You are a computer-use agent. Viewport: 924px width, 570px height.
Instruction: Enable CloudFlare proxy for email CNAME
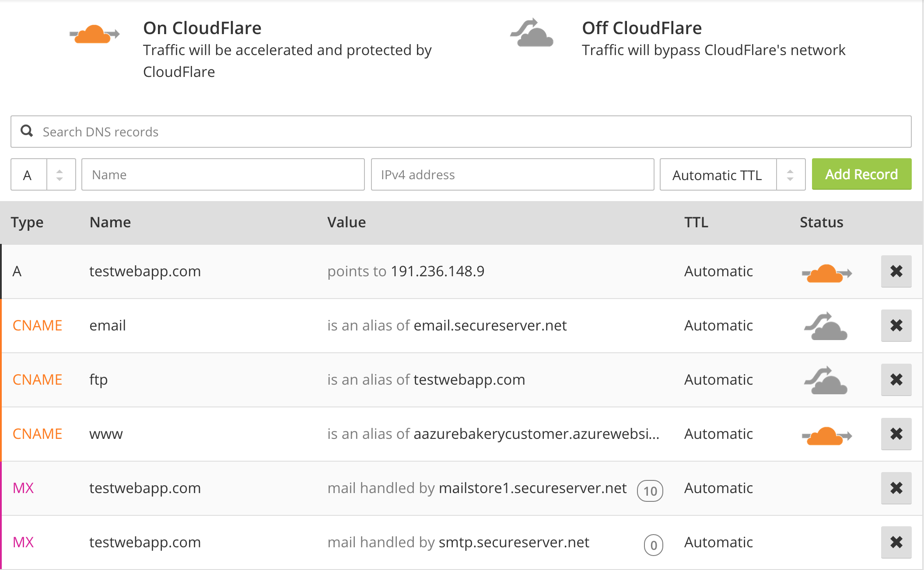point(826,327)
